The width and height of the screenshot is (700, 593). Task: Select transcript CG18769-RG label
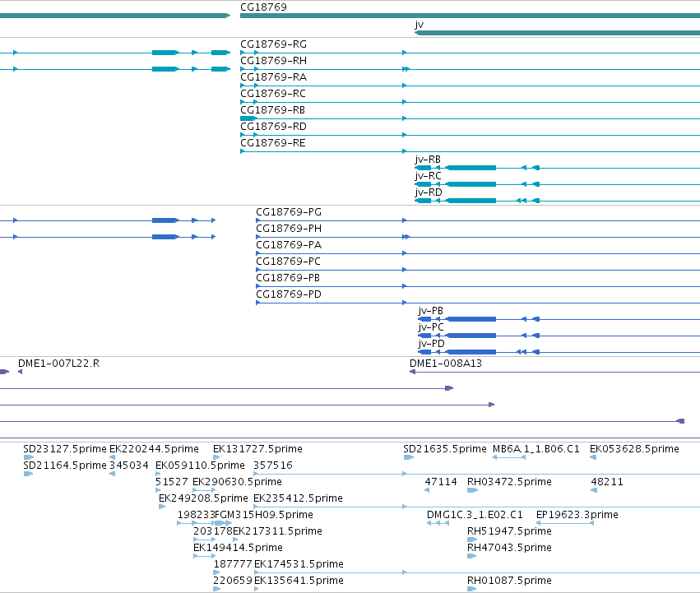pos(273,44)
